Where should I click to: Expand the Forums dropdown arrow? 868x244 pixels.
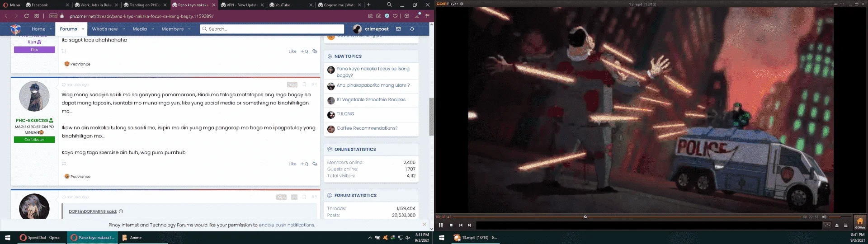coord(83,29)
